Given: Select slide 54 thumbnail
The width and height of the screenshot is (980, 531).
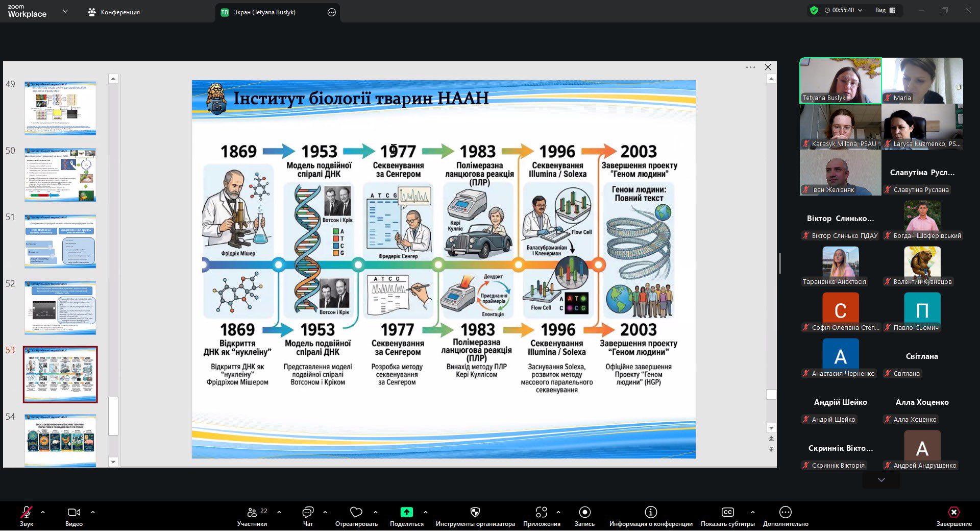Looking at the screenshot, I should [60, 440].
